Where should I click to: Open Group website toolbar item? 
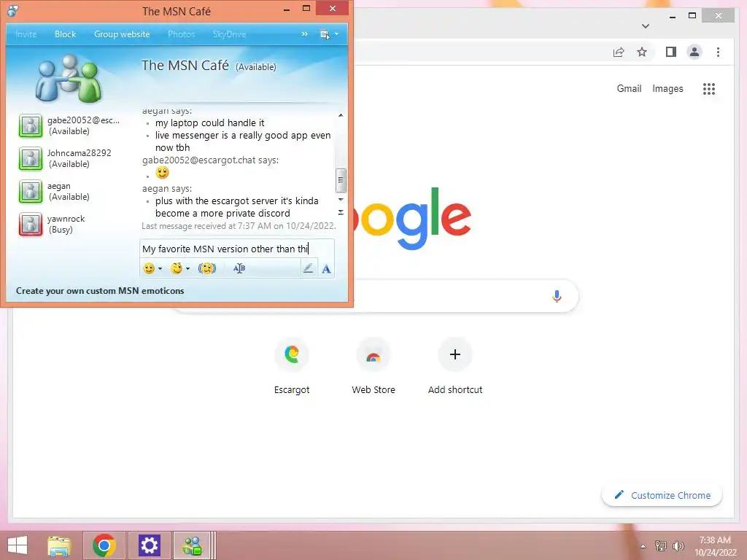(x=122, y=34)
